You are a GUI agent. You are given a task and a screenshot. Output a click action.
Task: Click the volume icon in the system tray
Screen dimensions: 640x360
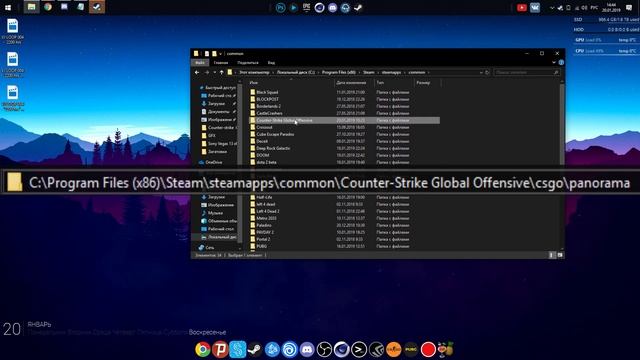pos(584,8)
